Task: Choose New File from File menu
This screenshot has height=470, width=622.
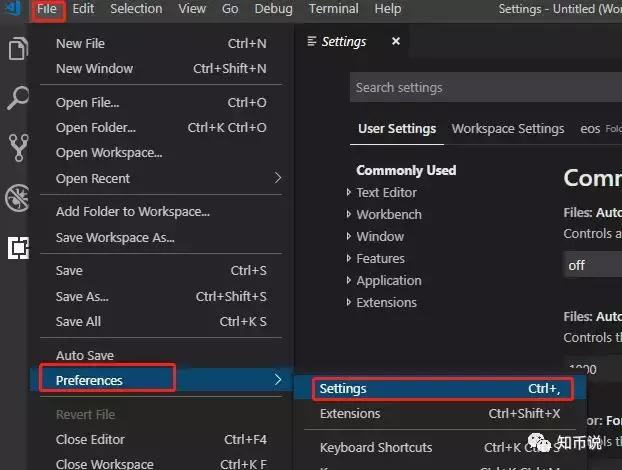Action: click(161, 44)
